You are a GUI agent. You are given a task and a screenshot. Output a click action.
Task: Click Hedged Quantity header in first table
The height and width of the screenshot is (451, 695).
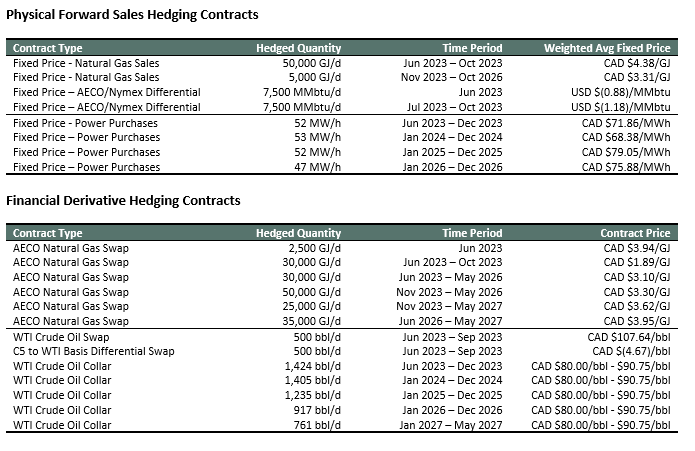click(299, 48)
